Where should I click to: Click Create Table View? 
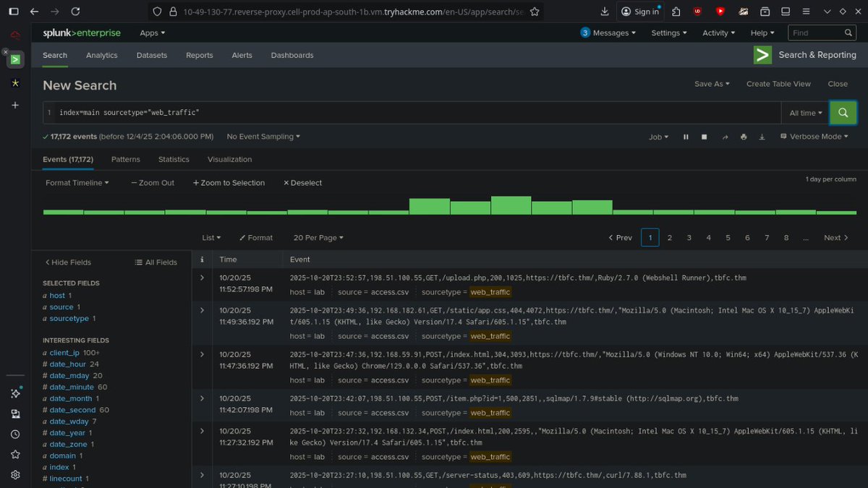(778, 84)
